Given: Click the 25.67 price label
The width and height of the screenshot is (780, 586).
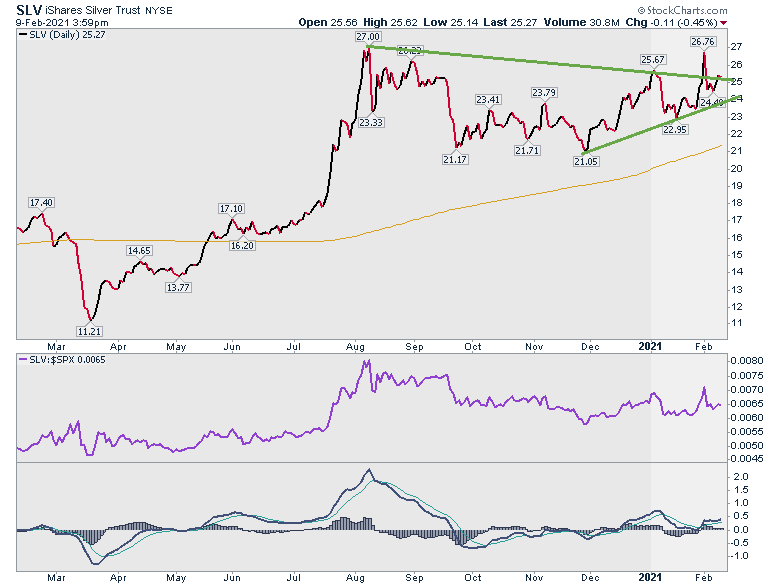Looking at the screenshot, I should click(x=653, y=60).
